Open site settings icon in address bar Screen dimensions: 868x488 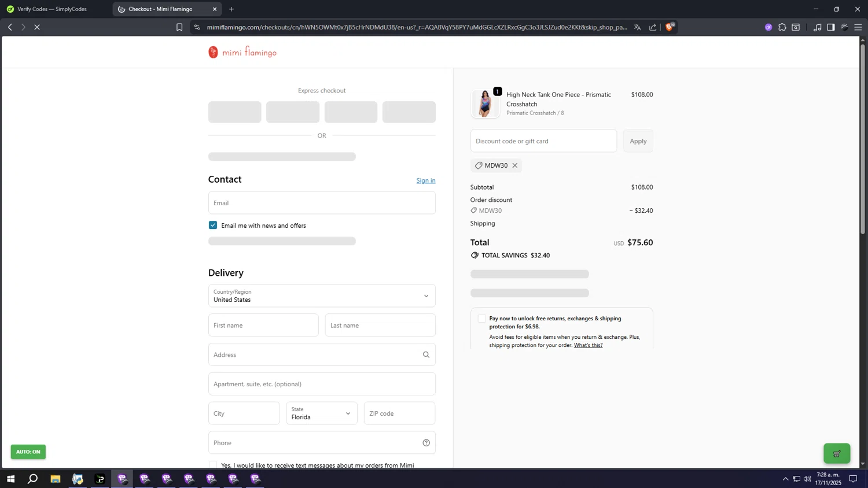197,27
